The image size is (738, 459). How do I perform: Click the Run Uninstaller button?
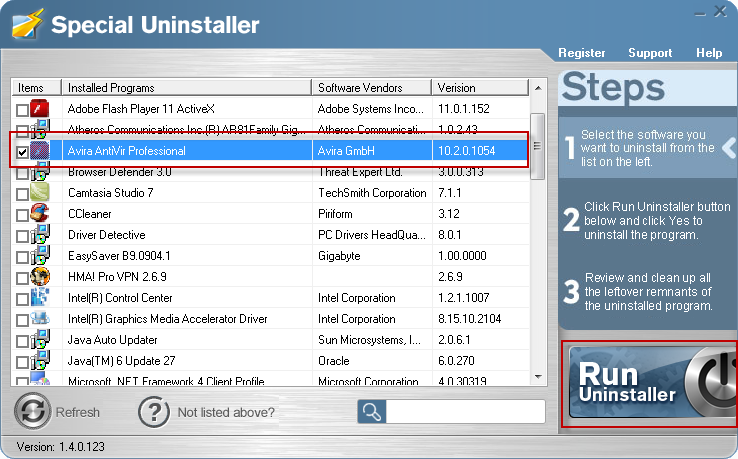[x=651, y=382]
